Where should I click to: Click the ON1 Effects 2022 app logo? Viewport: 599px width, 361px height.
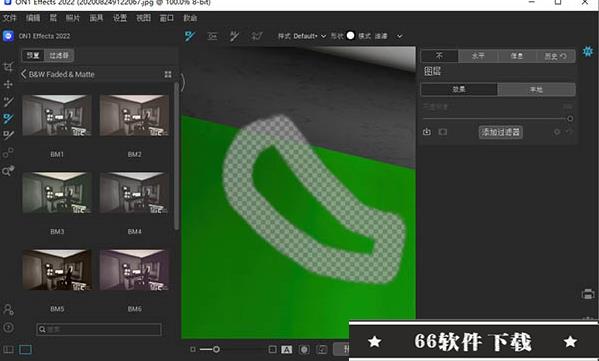coord(8,36)
